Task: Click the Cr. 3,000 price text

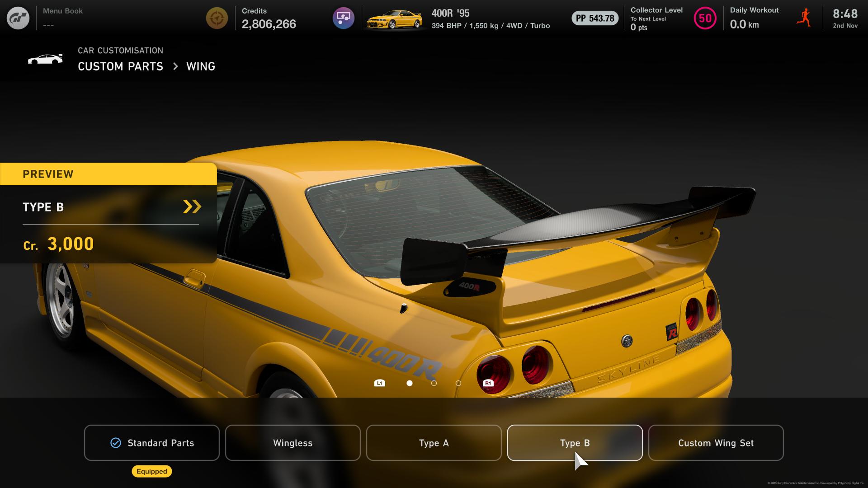Action: (58, 244)
